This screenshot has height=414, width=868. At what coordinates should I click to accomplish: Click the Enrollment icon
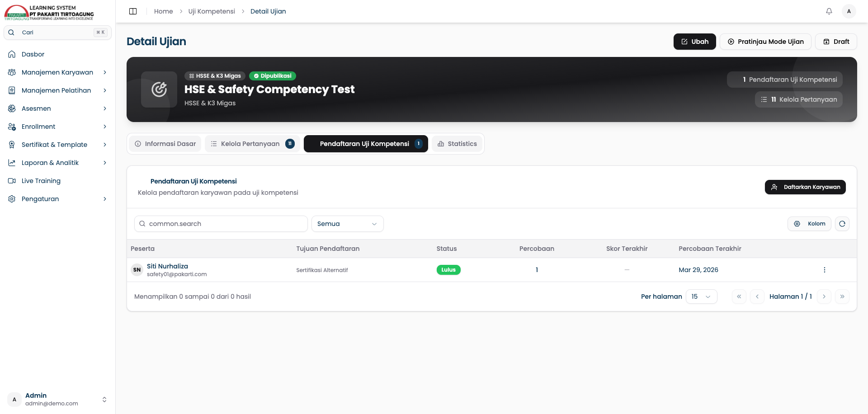12,127
